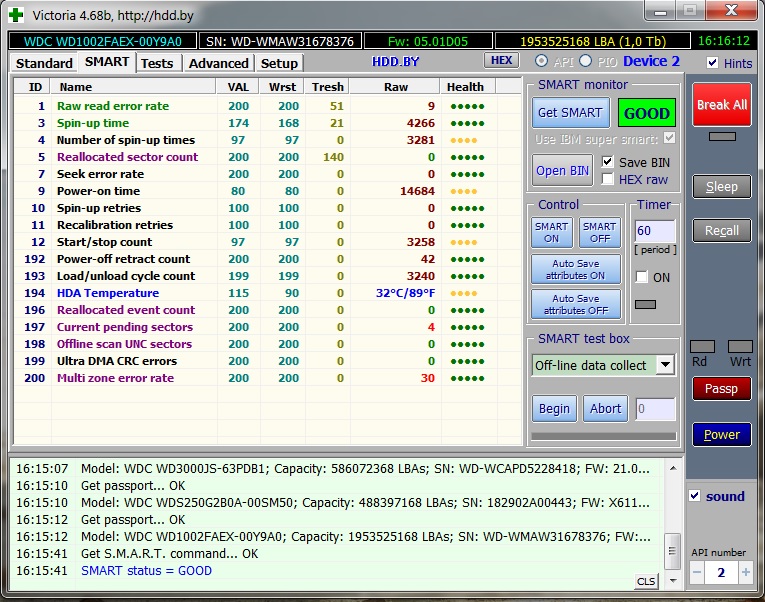The width and height of the screenshot is (765, 602).
Task: Uncheck the Save BIN checkbox
Action: pyautogui.click(x=607, y=162)
